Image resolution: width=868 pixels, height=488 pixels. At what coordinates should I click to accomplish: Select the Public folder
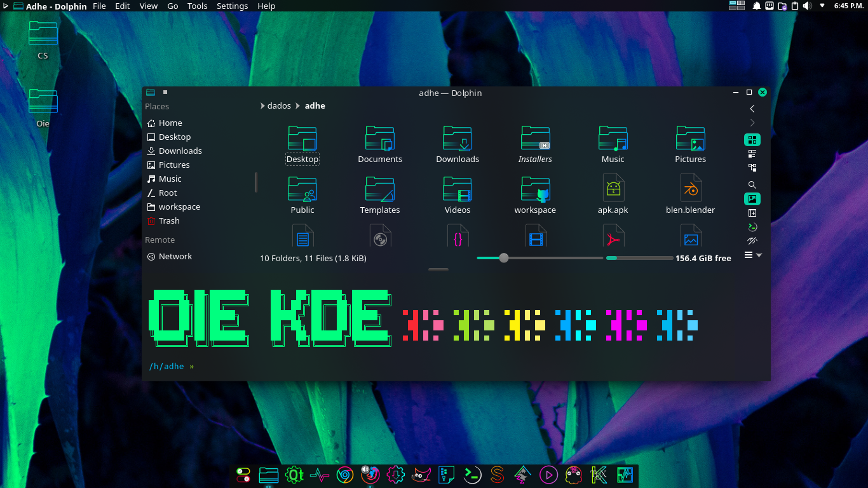click(302, 196)
